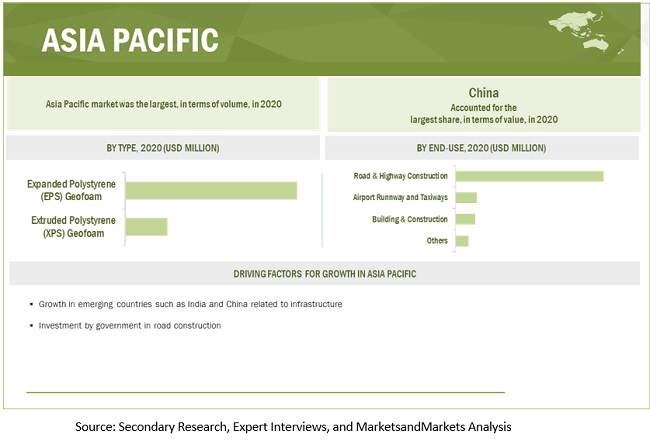Image resolution: width=650 pixels, height=441 pixels.
Task: Select the bullet about growth in emerging countries
Action: [190, 303]
